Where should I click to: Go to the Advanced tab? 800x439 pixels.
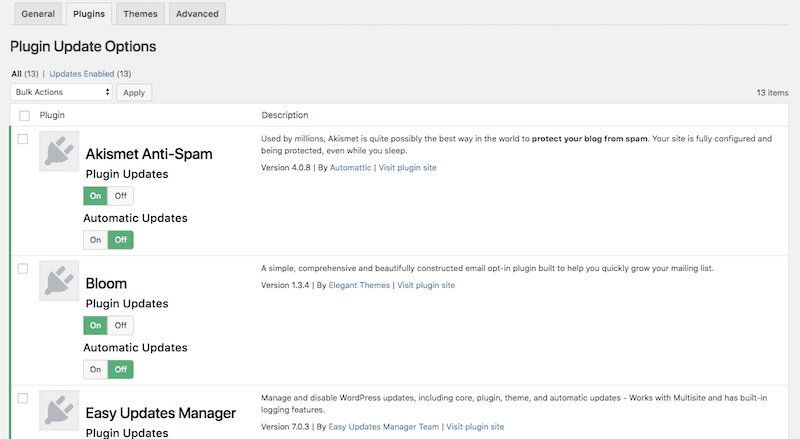tap(197, 14)
